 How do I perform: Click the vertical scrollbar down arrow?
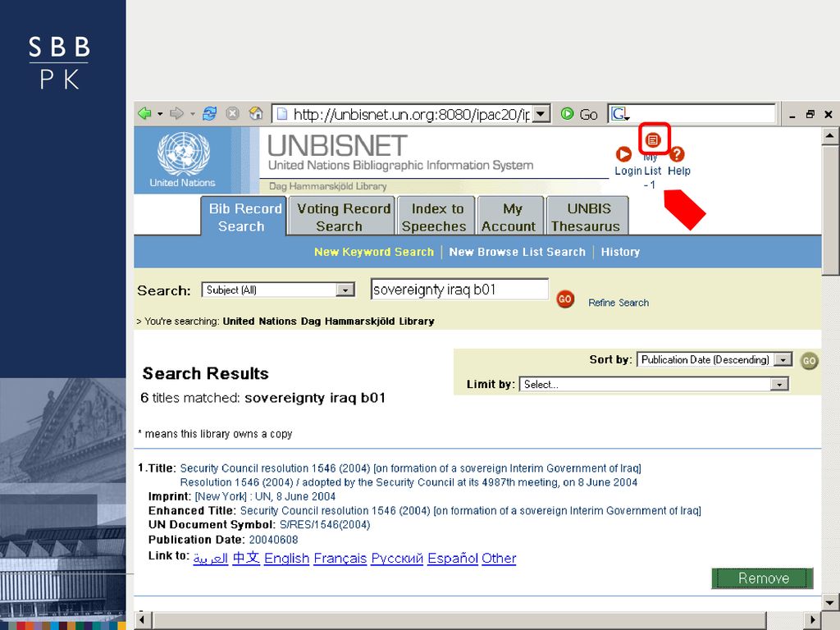point(830,603)
